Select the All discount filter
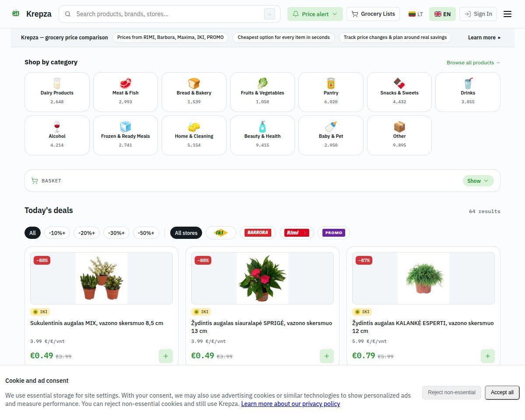Screen dimensions: 525x420 [32, 233]
